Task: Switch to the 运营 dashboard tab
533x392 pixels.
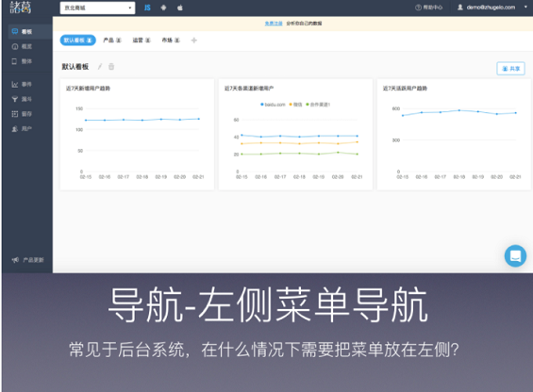Action: [142, 41]
